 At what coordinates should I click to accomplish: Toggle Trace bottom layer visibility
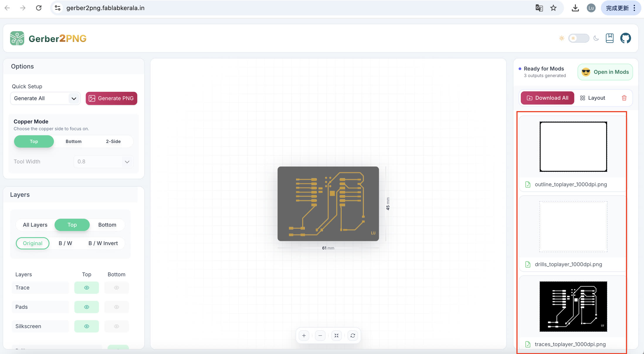point(116,287)
